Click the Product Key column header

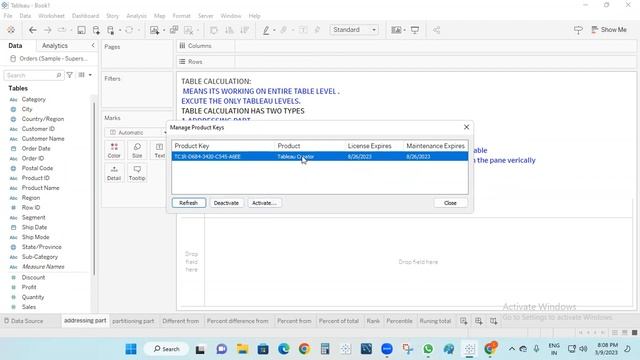223,146
